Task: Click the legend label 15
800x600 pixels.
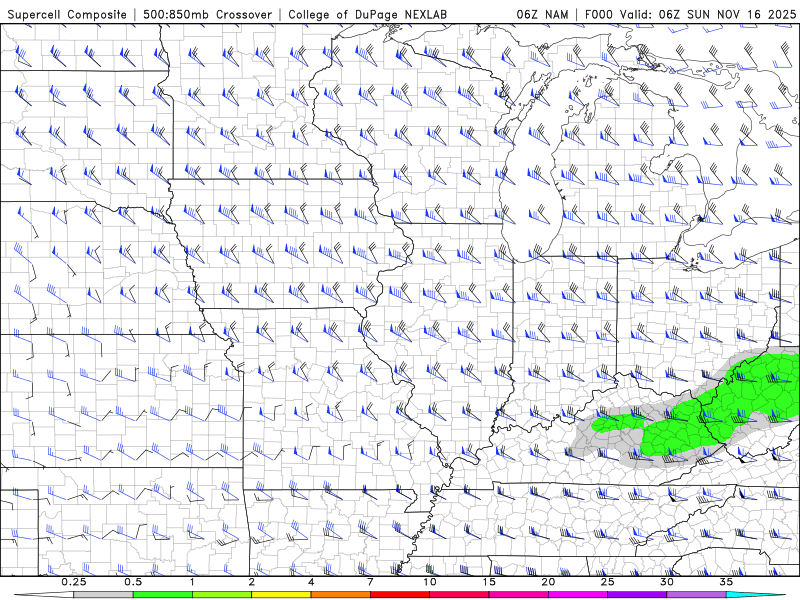Action: click(x=489, y=582)
